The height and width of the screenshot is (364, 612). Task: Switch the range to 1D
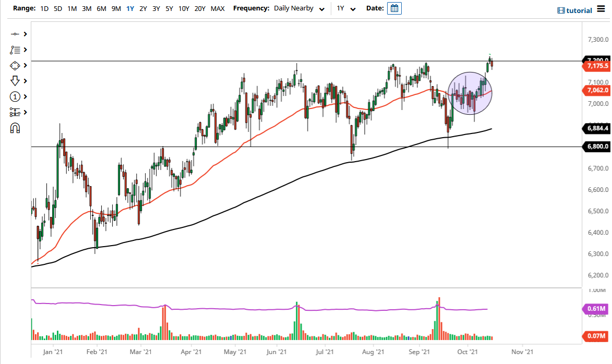44,8
